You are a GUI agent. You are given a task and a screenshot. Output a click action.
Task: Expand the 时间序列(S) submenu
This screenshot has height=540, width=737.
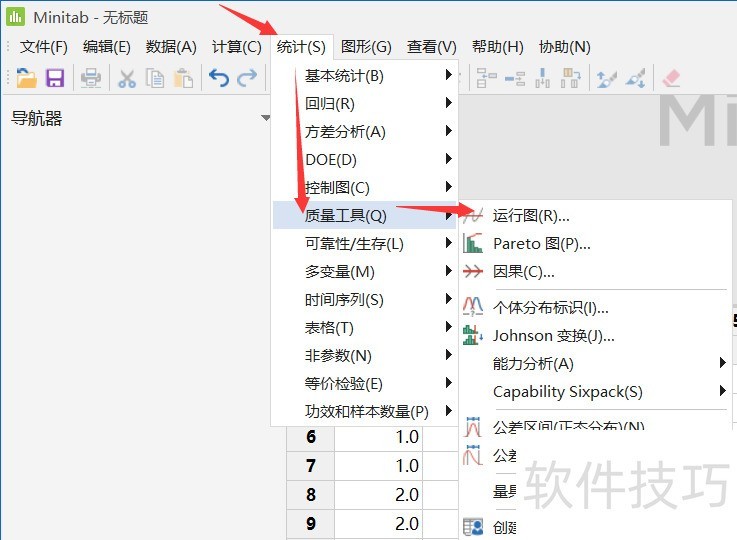point(364,299)
